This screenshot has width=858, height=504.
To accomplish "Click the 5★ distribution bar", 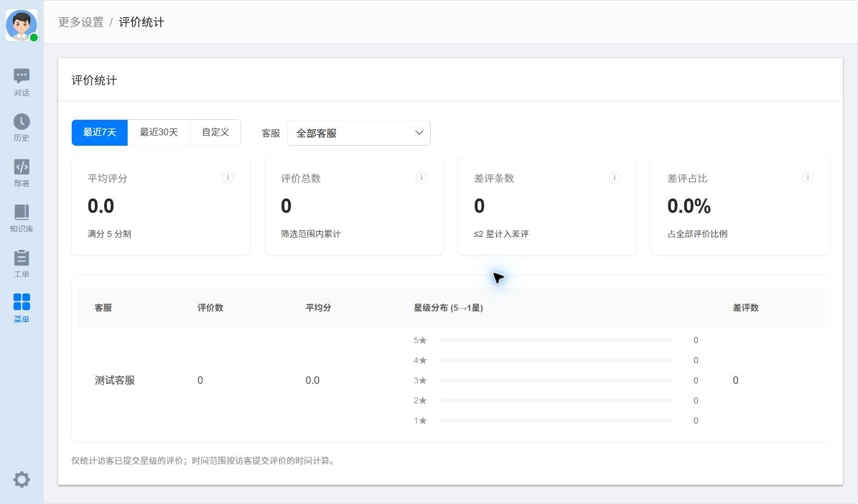I will (x=556, y=340).
